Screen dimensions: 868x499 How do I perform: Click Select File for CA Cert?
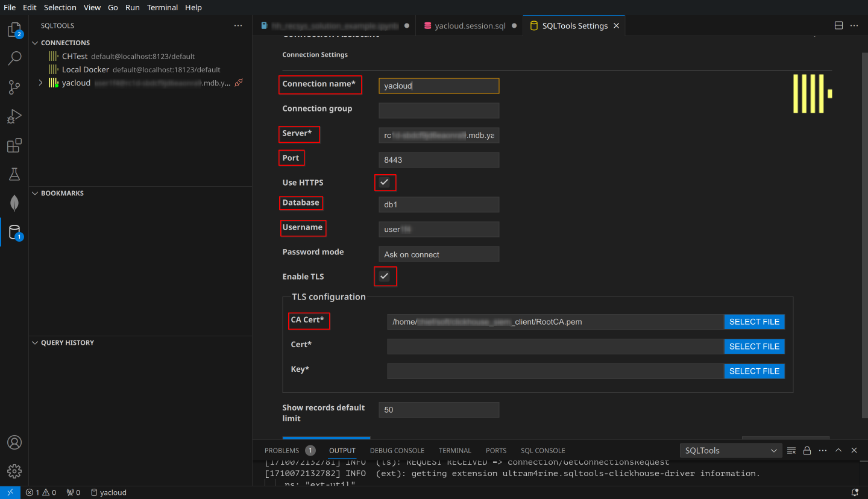(x=754, y=322)
